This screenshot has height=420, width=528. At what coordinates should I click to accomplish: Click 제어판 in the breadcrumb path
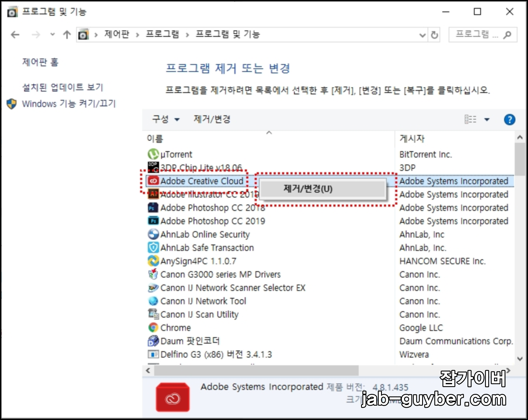pos(117,35)
